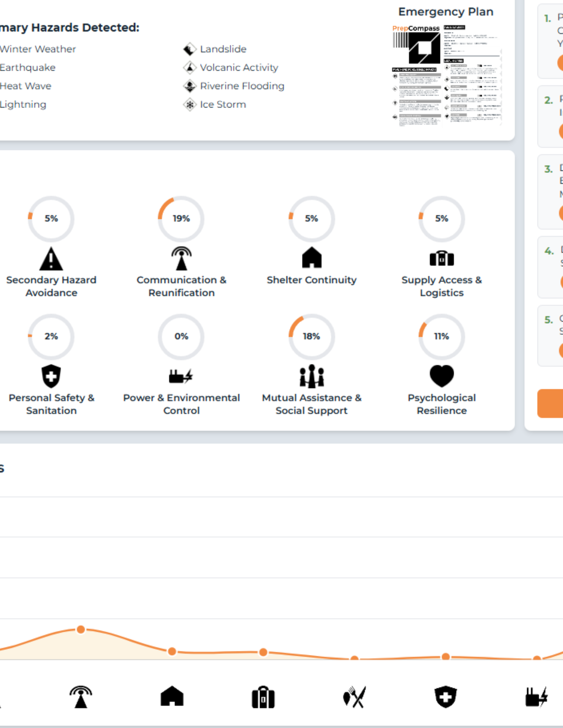The width and height of the screenshot is (563, 728).
Task: Click the "Heat Wave" hazard text
Action: (x=25, y=86)
